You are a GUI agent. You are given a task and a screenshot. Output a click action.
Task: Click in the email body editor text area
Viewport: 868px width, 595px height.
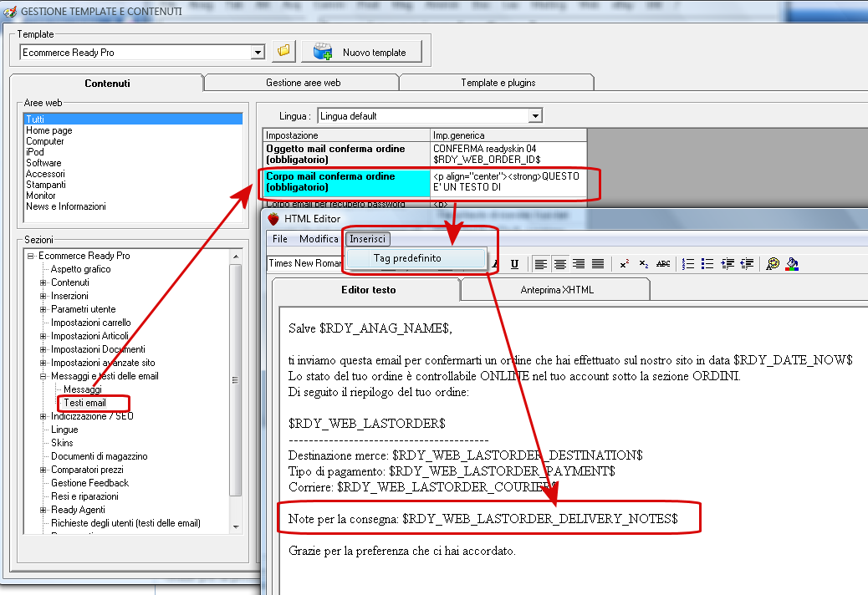click(574, 450)
